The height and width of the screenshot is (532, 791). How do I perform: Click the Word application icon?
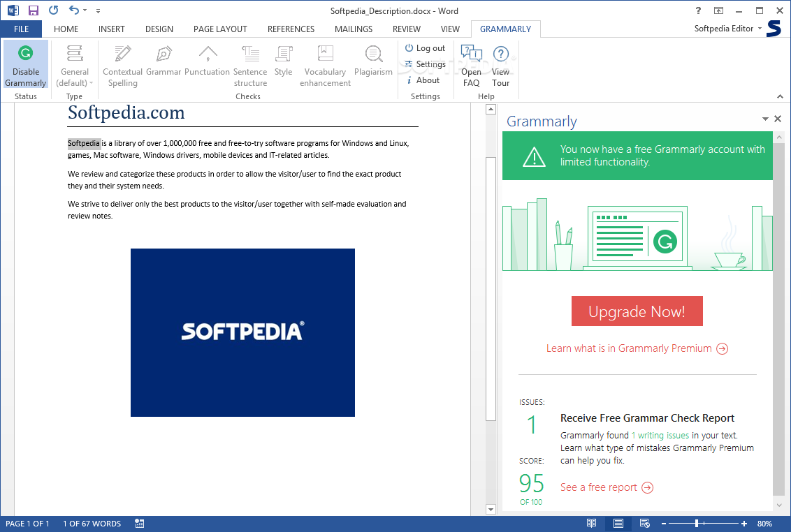point(13,10)
